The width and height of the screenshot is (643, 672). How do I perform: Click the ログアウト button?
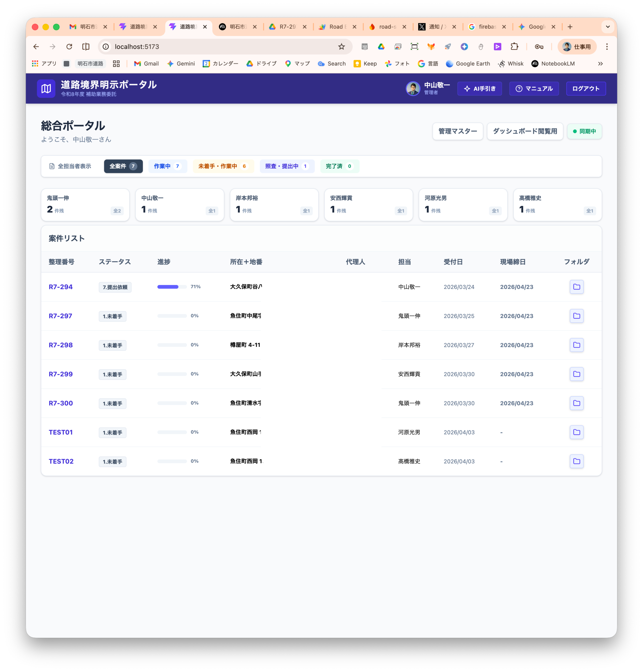[x=586, y=89]
